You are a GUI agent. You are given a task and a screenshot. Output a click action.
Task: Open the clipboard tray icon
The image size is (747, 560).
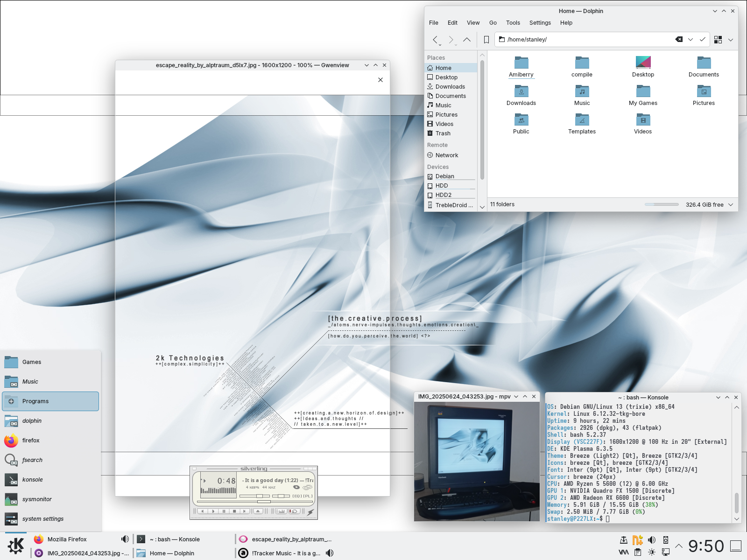coord(638,552)
